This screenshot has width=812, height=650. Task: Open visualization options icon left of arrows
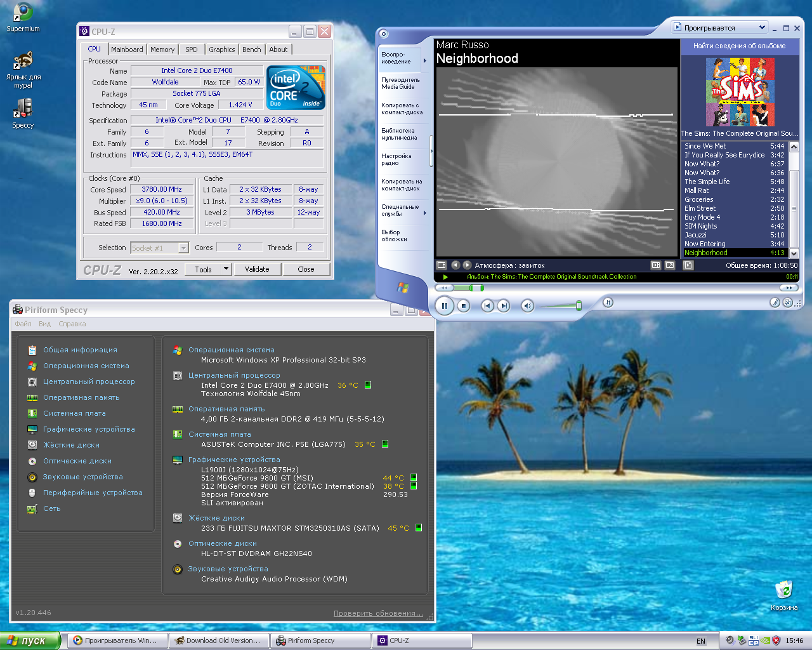coord(442,265)
